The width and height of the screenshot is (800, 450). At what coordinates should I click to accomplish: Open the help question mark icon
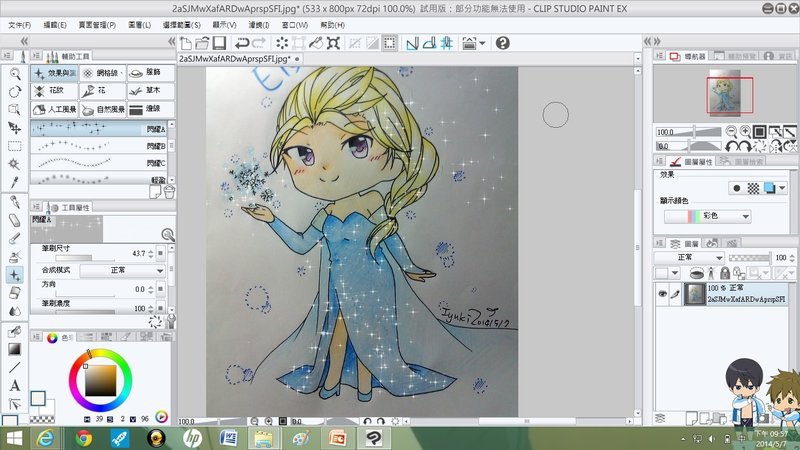pyautogui.click(x=503, y=43)
